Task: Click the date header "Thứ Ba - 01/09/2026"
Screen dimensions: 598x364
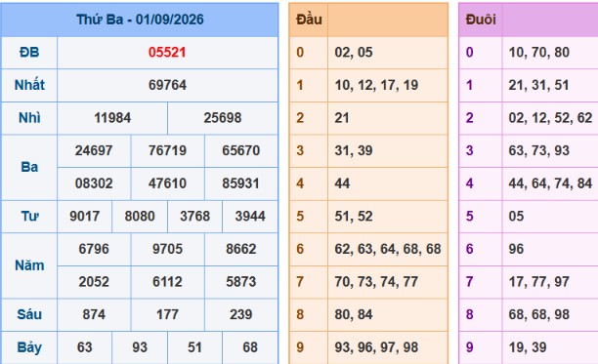Action: [x=140, y=20]
